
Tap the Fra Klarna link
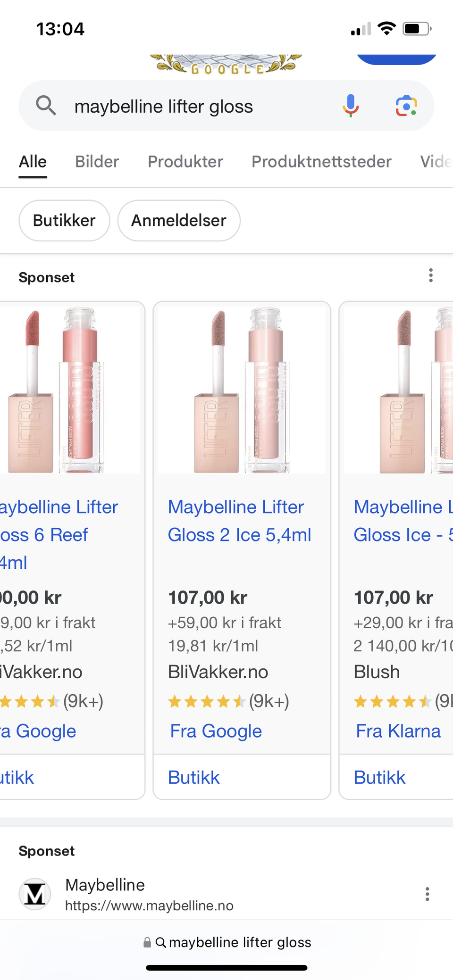coord(398,731)
